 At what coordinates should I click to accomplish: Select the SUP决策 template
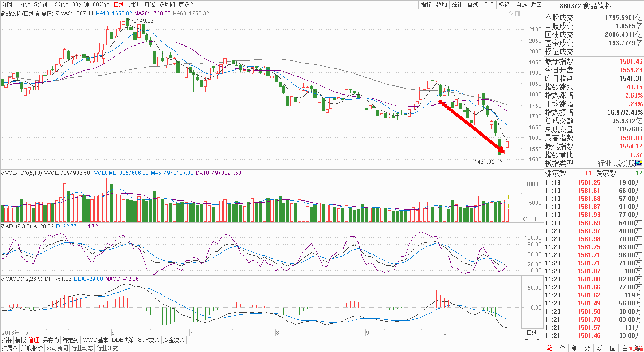pos(149,340)
